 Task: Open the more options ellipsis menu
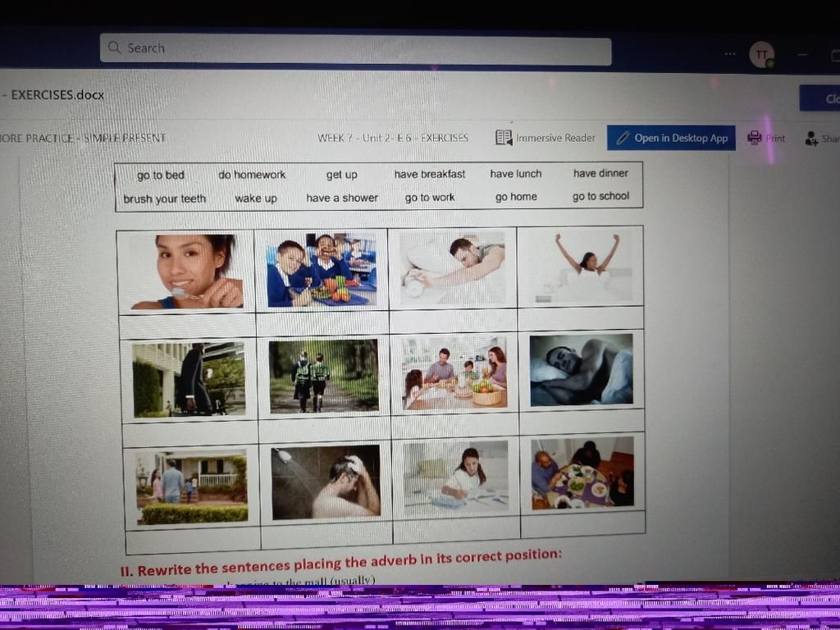729,53
